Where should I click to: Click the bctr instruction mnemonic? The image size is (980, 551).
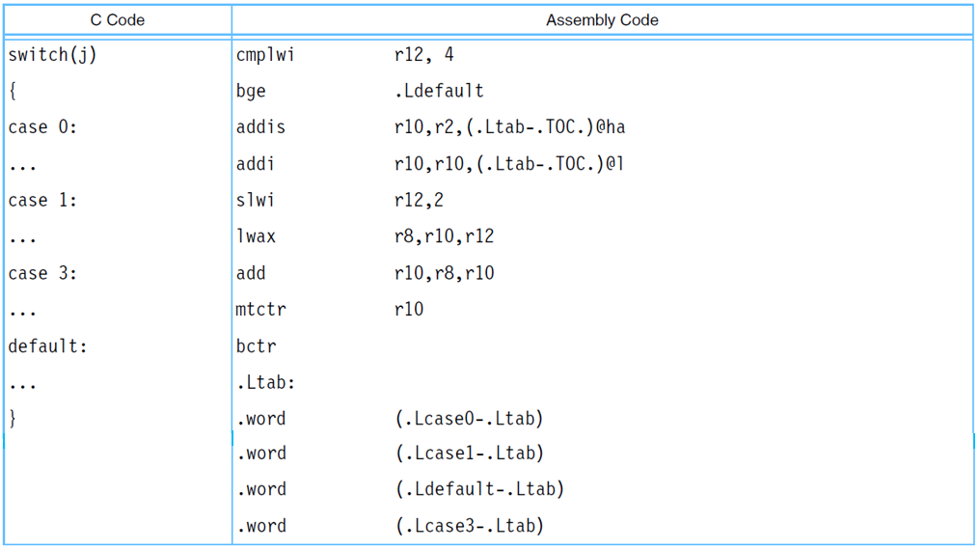click(x=256, y=346)
